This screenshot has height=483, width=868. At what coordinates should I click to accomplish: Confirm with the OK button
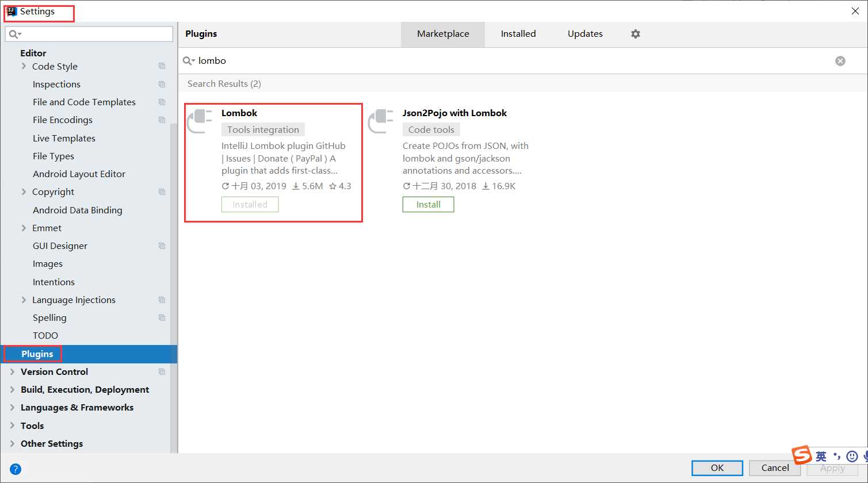[717, 468]
